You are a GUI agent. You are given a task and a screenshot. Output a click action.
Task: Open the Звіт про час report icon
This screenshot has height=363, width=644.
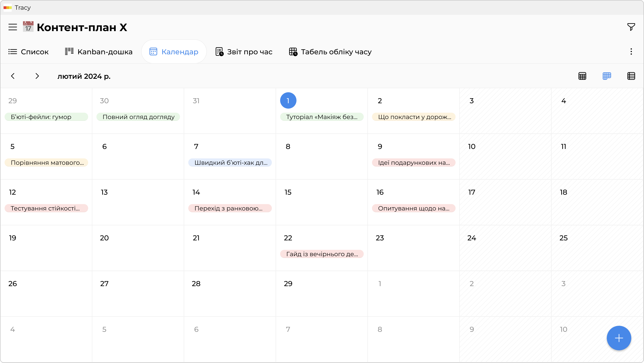click(x=219, y=51)
